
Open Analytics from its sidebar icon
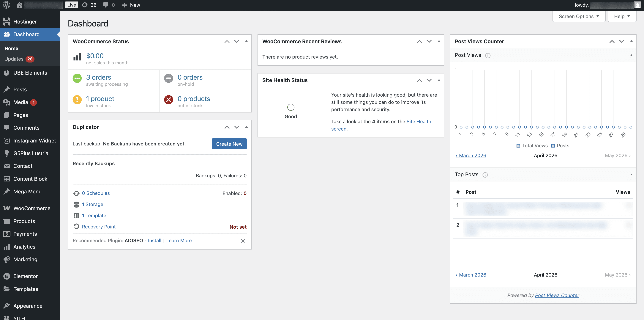coord(7,247)
